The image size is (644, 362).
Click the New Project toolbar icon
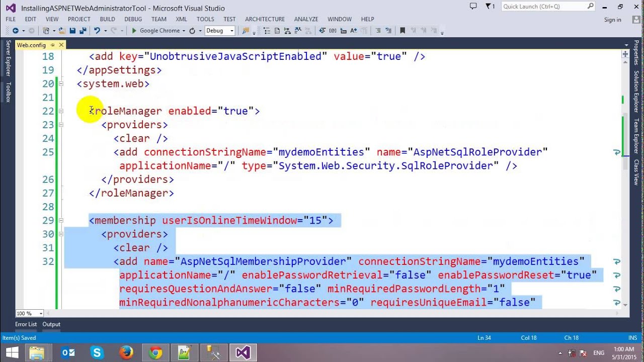[46, 31]
